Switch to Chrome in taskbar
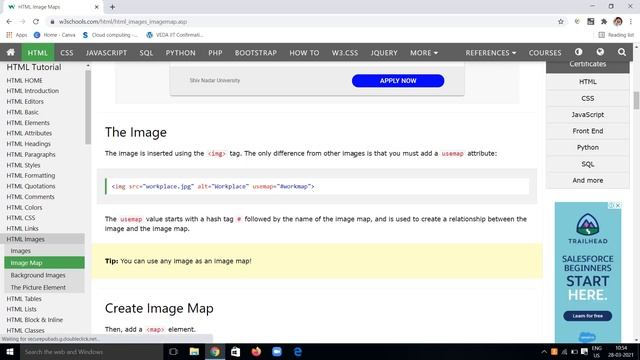Screen dimensions: 640x360 click(215, 352)
